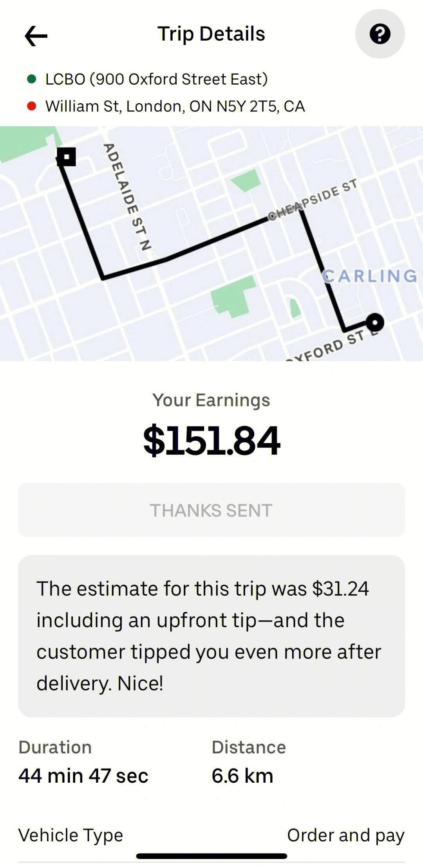
Task: Tap the Trip Details title
Action: click(211, 34)
